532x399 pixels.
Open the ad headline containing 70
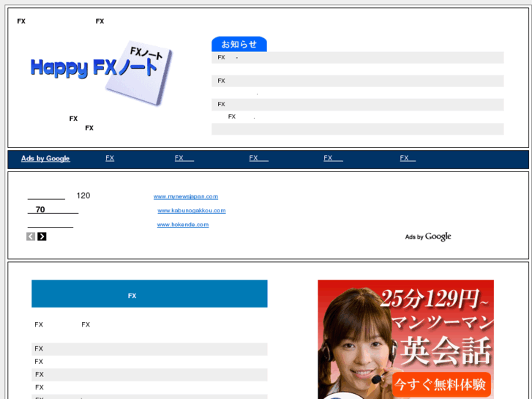53,210
